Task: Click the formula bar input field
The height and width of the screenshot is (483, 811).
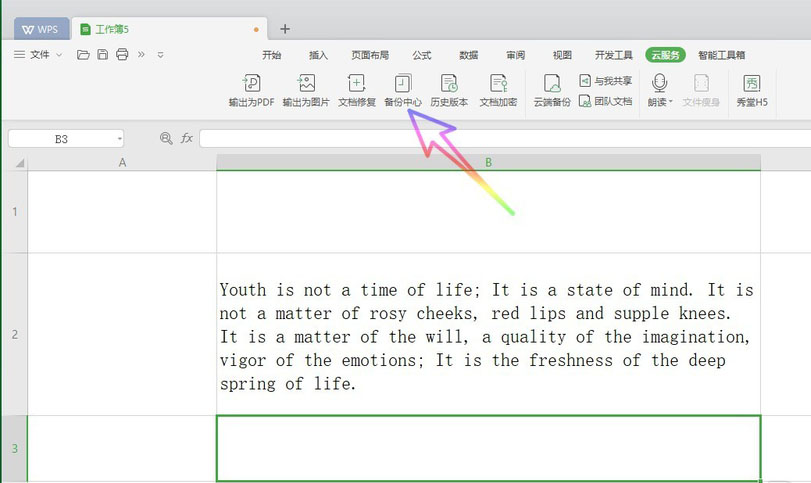Action: pyautogui.click(x=500, y=139)
